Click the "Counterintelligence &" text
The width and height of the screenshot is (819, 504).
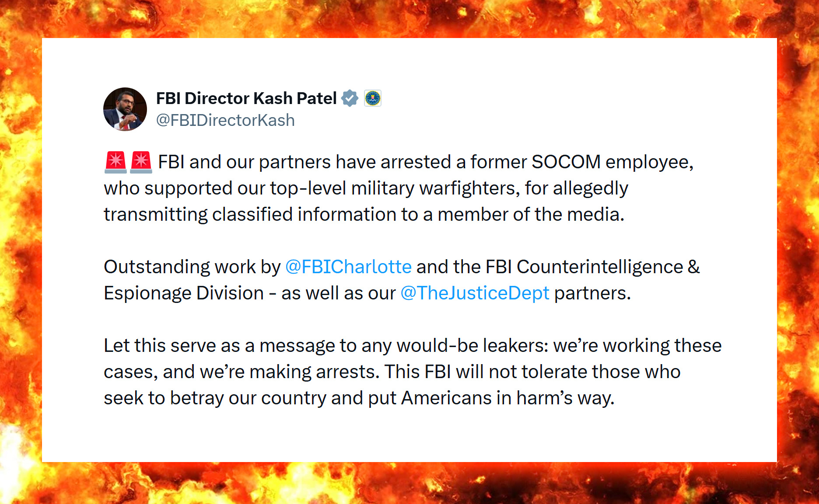(x=608, y=267)
